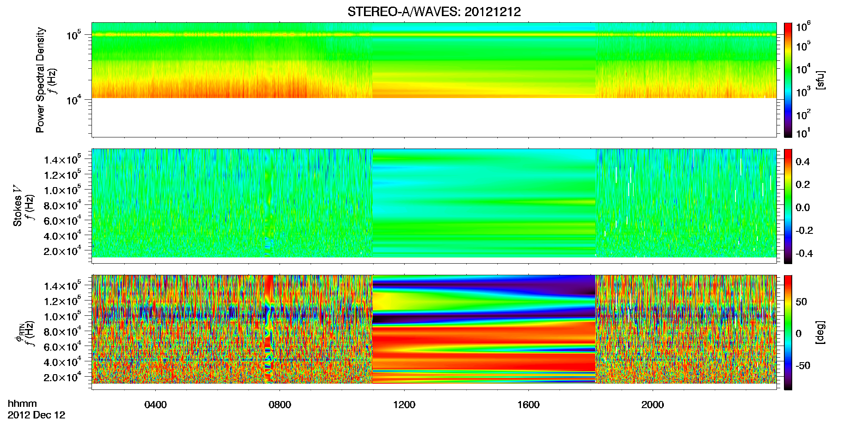The height and width of the screenshot is (447, 868).
Task: Click the 8.0×10^4 tick on the φRTN panel
Action: [x=63, y=332]
